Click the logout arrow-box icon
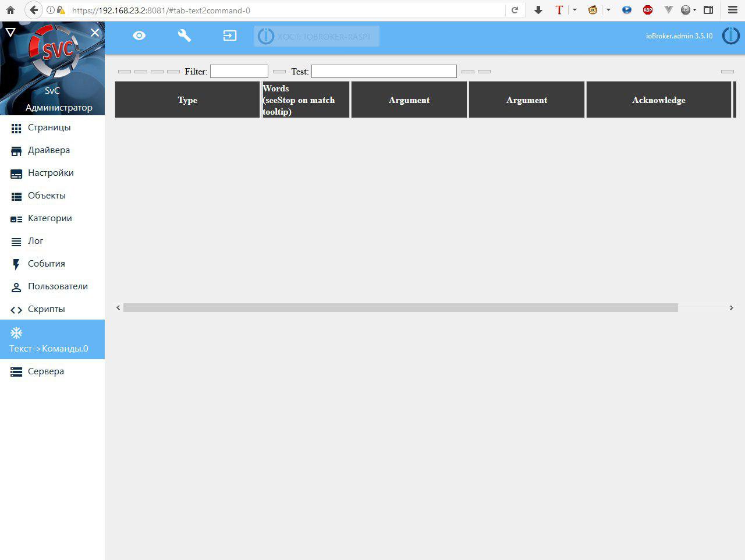Screen dimensions: 745x560 230,36
